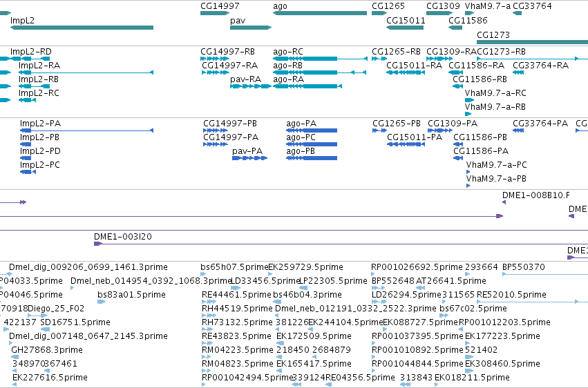Select the ImpL2 gene label

pos(22,21)
